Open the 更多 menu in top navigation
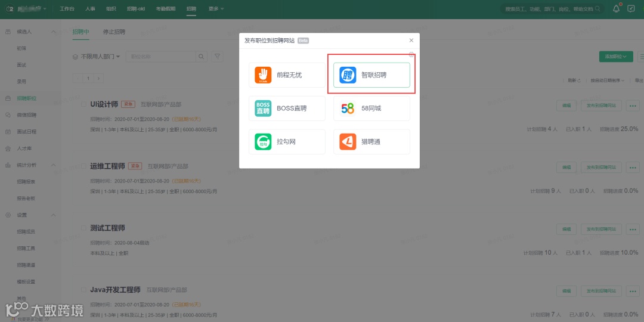Image resolution: width=644 pixels, height=322 pixels. (216, 8)
